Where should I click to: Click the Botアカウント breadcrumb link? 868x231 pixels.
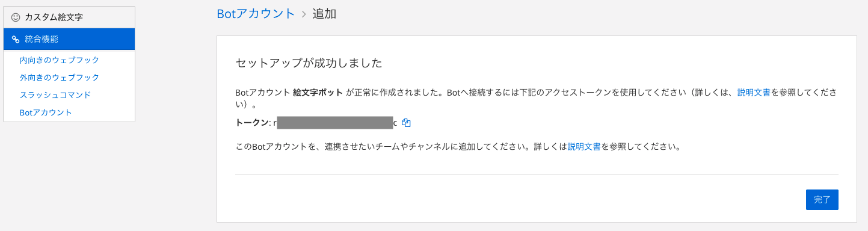256,14
